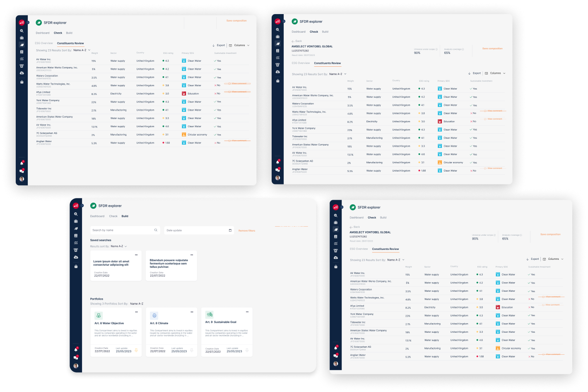Image resolution: width=588 pixels, height=392 pixels.
Task: Click the magnifier icon in Search by name field
Action: tap(156, 230)
